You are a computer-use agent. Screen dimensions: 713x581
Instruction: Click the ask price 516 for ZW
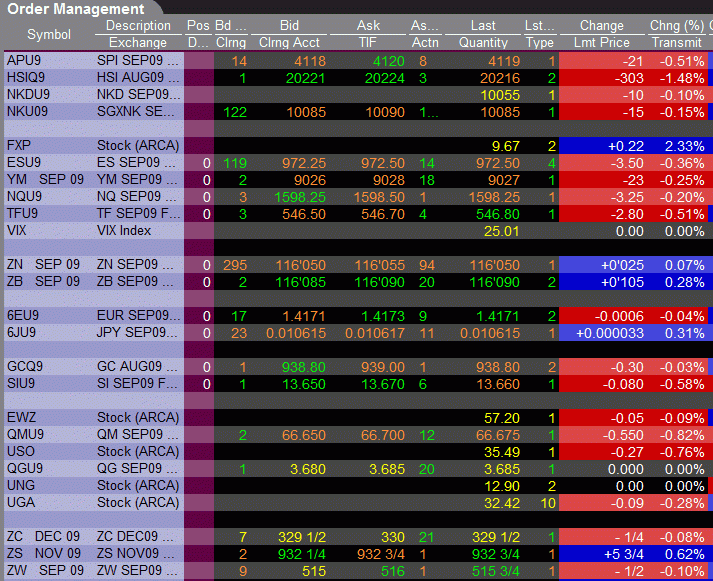(393, 571)
